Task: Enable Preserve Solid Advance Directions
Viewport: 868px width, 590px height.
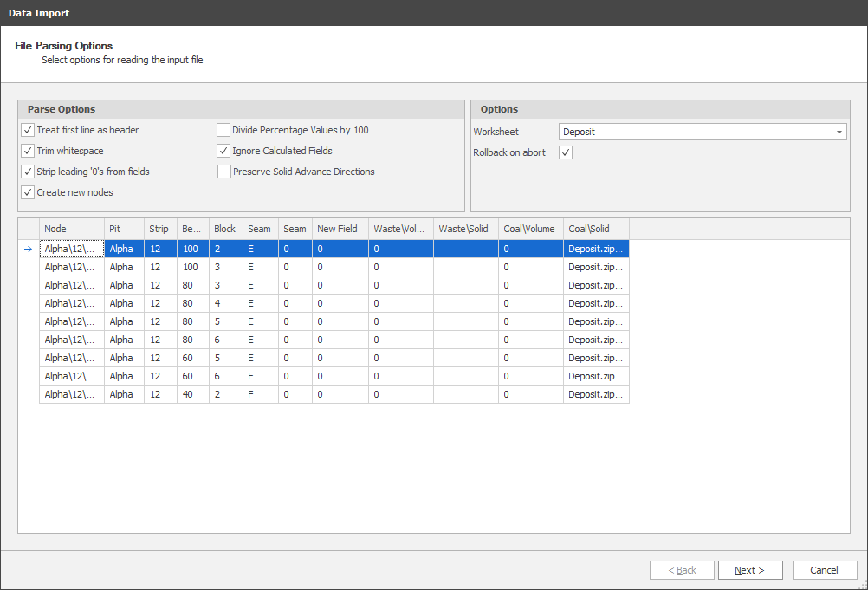Action: tap(223, 172)
